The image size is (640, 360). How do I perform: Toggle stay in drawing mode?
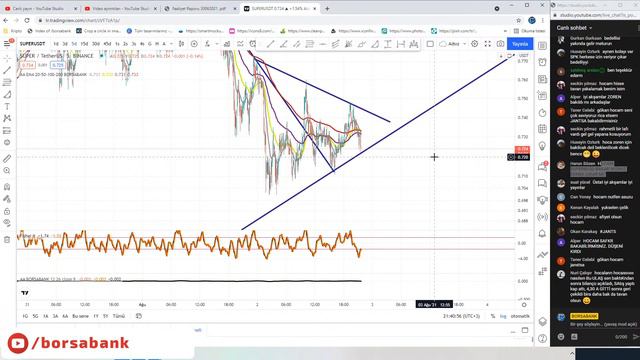(x=7, y=199)
